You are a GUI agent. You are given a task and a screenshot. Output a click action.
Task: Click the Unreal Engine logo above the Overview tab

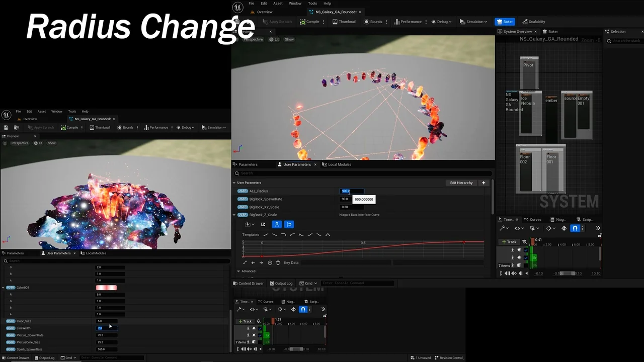coord(237,7)
